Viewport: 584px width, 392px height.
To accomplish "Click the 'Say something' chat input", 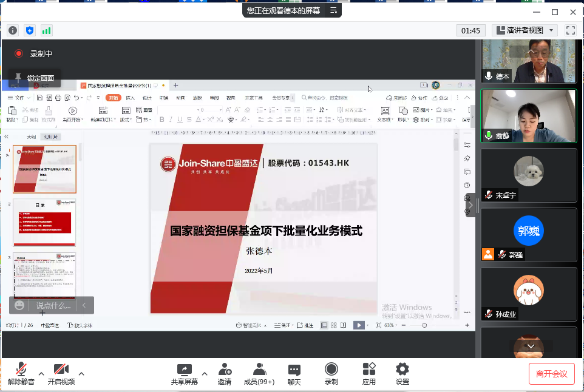I will pyautogui.click(x=53, y=305).
